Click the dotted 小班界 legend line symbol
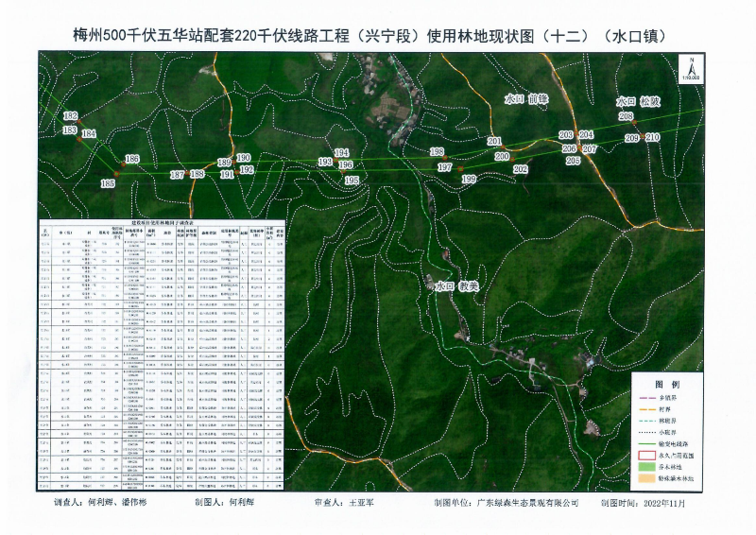Viewport: 756px width, 535px height. tap(646, 433)
